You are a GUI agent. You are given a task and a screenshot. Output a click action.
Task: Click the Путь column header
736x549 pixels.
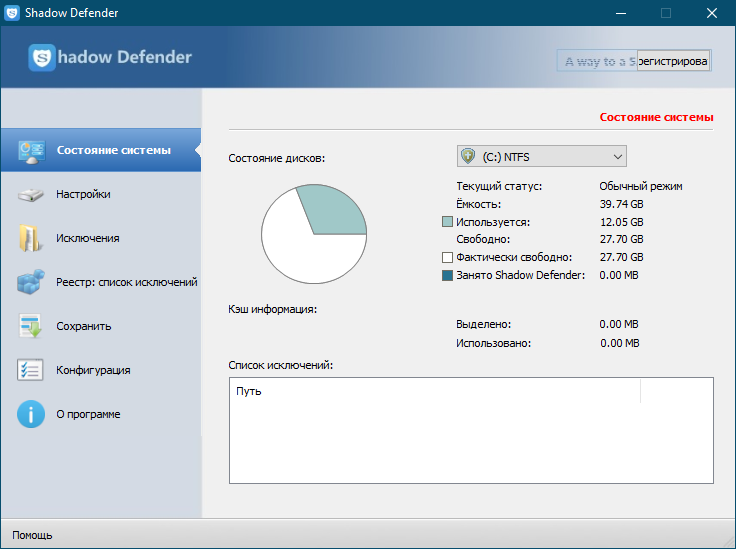coord(249,391)
